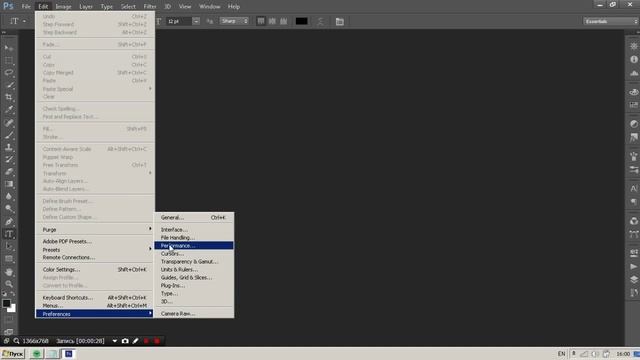640x360 pixels.
Task: Open the Layer menu
Action: (86, 7)
